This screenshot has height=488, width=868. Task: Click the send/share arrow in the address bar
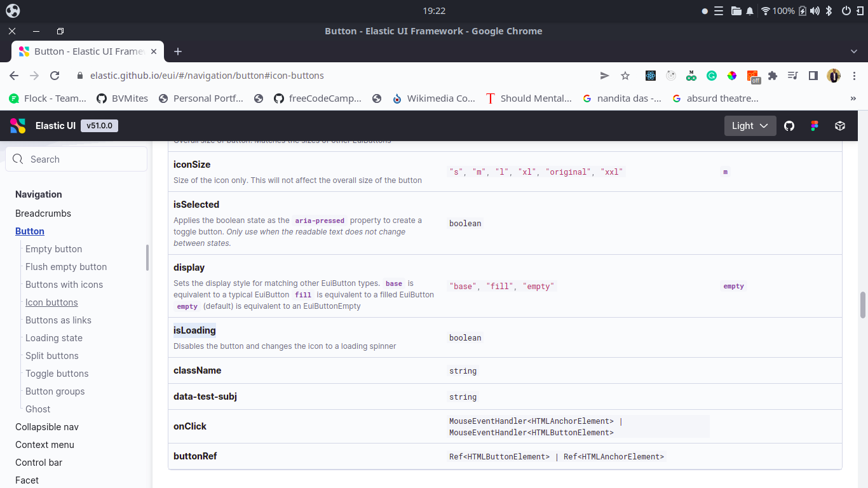point(604,75)
